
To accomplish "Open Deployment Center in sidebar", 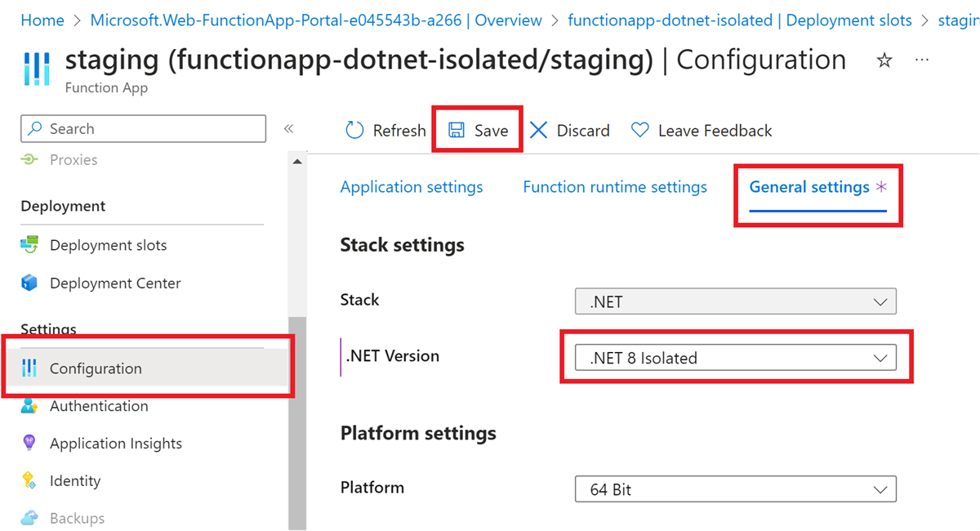I will 115,283.
